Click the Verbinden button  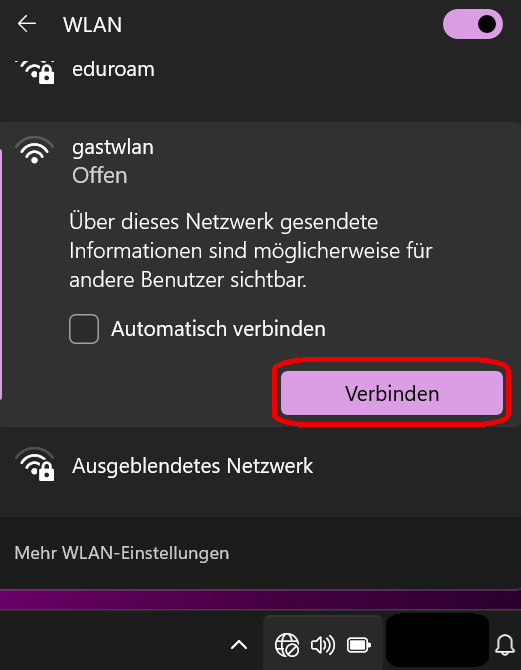pyautogui.click(x=391, y=393)
